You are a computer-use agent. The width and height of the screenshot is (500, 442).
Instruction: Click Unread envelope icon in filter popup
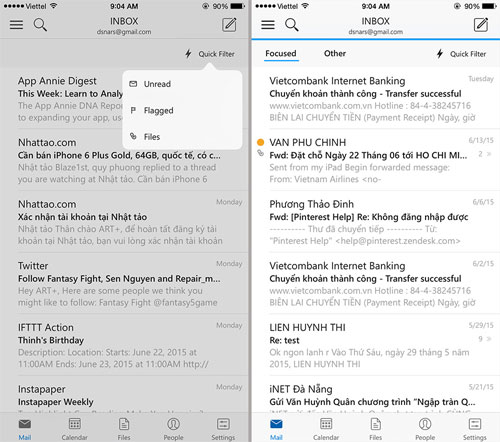133,84
